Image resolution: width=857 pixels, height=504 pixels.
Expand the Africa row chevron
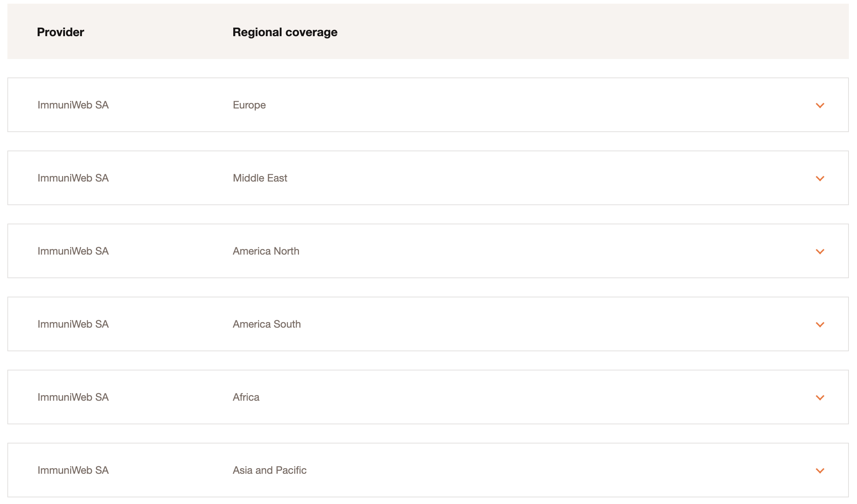pyautogui.click(x=820, y=398)
